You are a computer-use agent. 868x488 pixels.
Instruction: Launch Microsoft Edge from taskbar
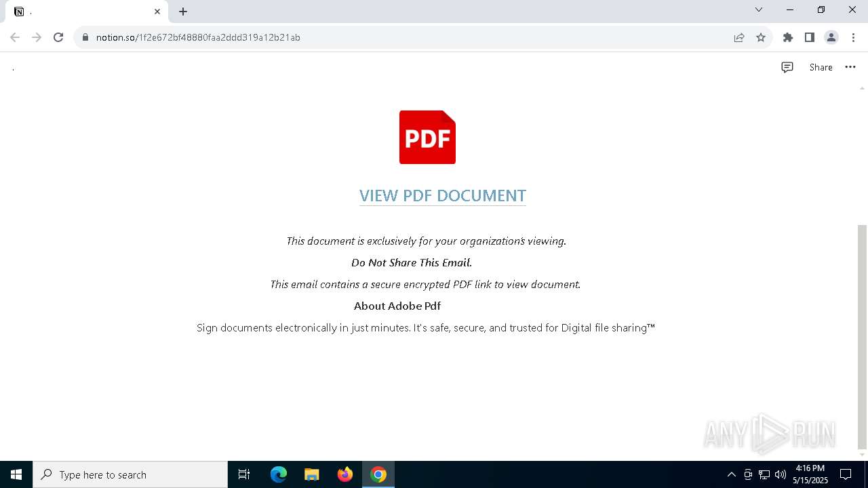(x=279, y=474)
